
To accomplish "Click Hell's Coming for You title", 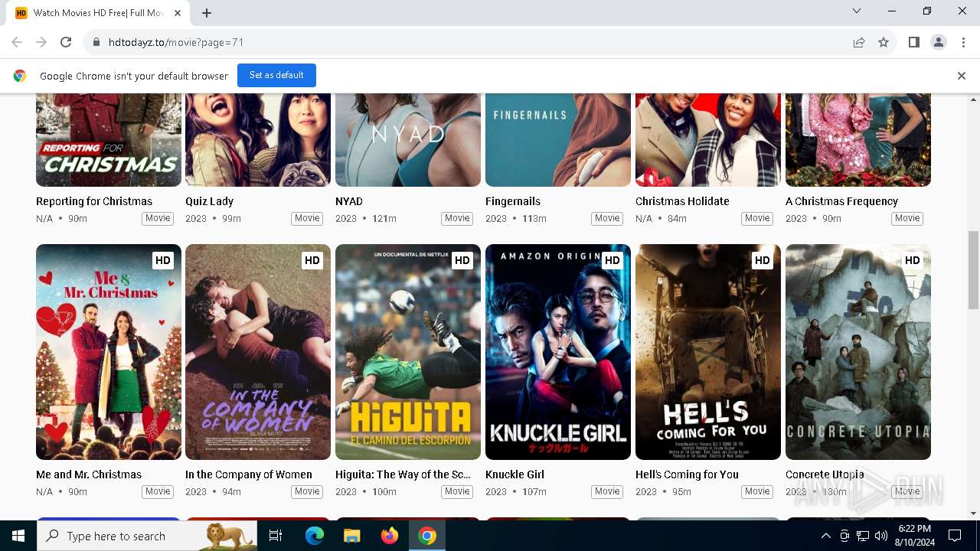I will (x=687, y=474).
